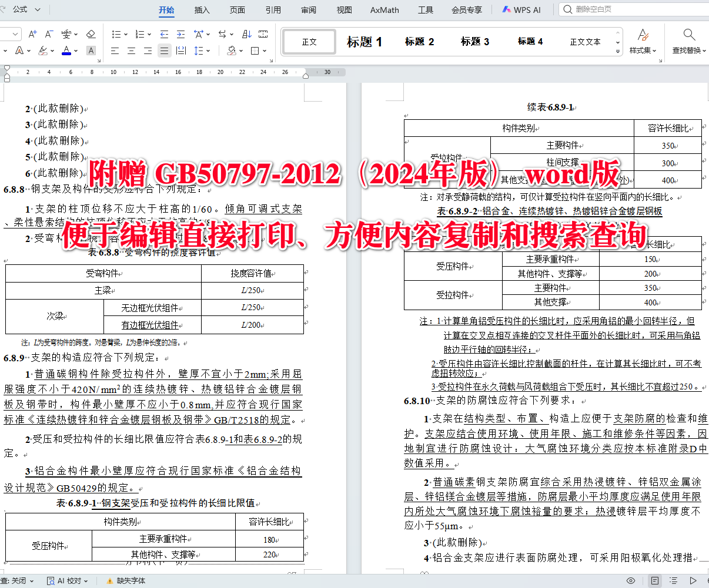Screen dimensions: 709x588
Task: Select the decrease font size icon
Action: point(49,33)
